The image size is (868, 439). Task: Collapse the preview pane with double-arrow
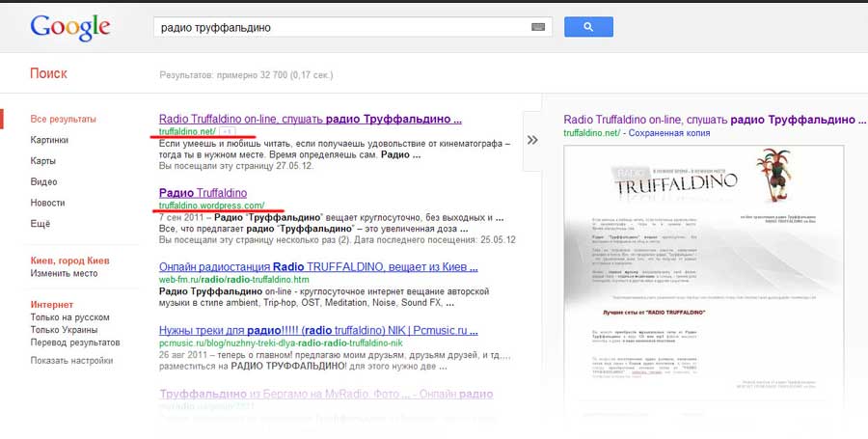click(x=532, y=140)
